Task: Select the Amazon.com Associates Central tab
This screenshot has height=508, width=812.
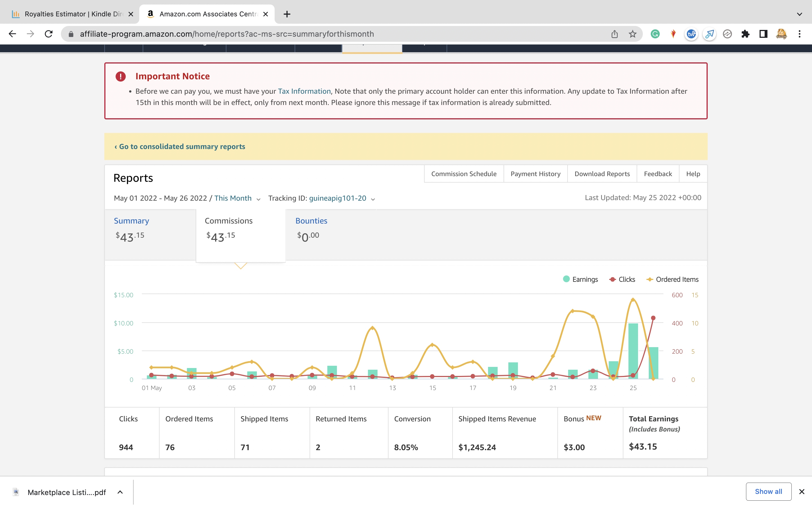Action: [x=206, y=14]
